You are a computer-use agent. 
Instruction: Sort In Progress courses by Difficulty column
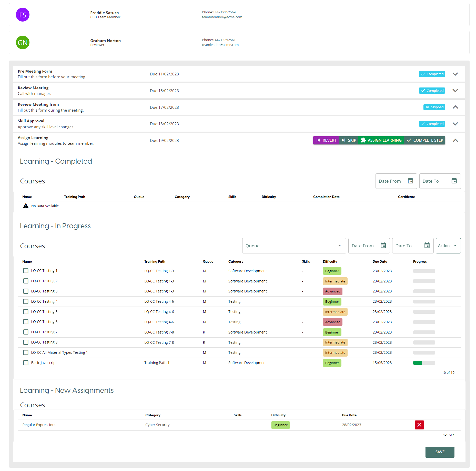click(330, 261)
